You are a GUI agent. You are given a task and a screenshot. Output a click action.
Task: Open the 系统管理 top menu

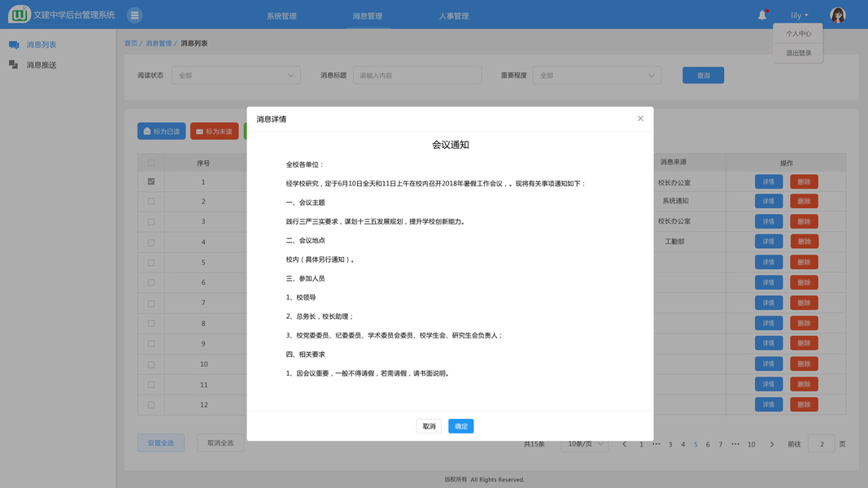point(281,16)
